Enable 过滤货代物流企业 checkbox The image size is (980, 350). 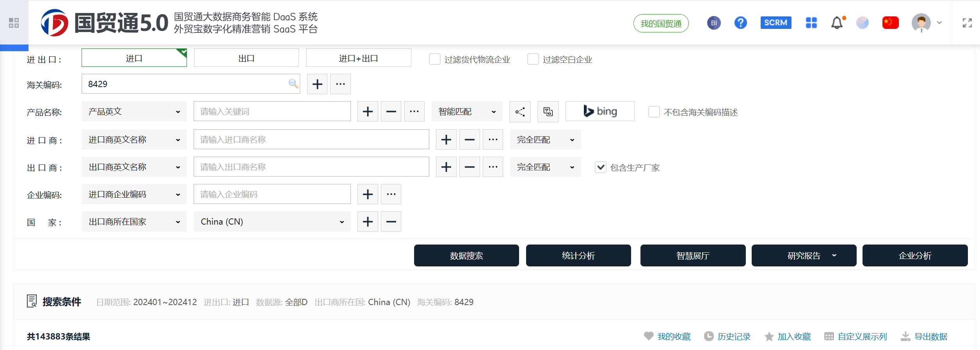pos(434,59)
